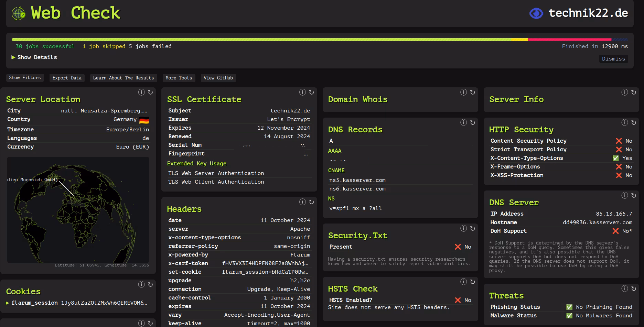This screenshot has width=644, height=327.
Task: Open info for Server Info card
Action: point(624,92)
